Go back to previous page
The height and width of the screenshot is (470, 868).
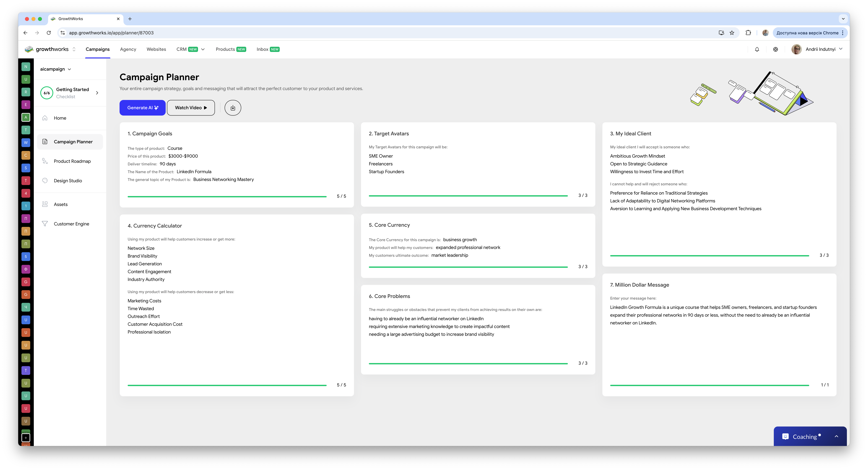click(26, 33)
